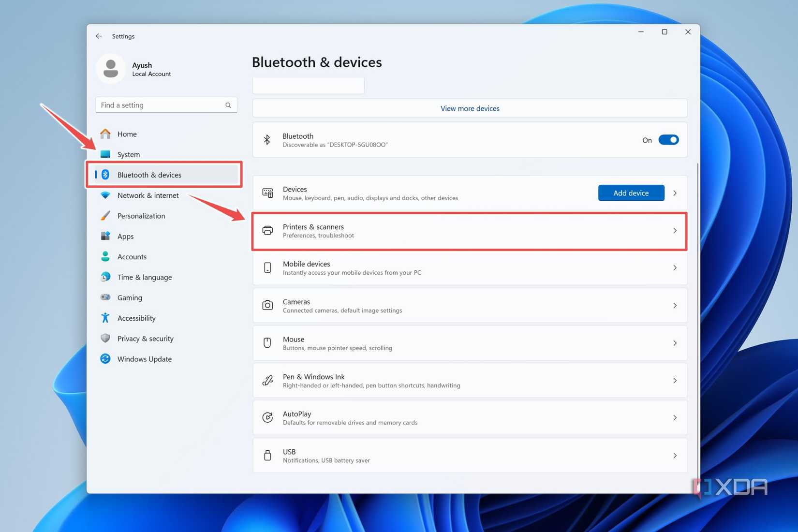Click AutoPlay settings label
Screen dimensions: 798x532
[x=296, y=414]
